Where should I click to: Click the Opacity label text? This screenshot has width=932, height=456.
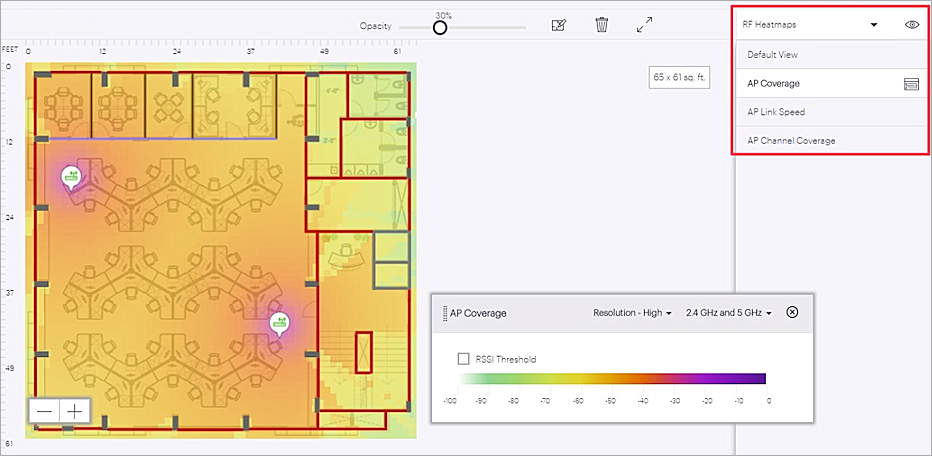(376, 26)
